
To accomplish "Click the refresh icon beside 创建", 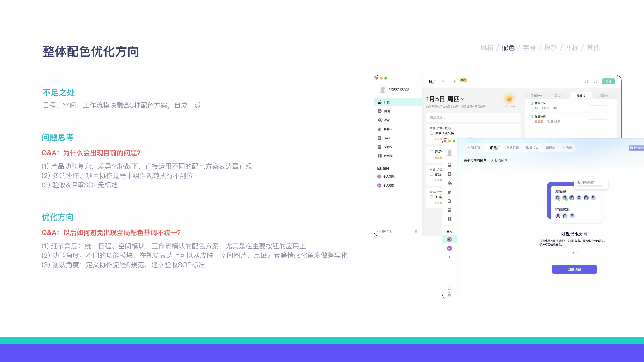I will coord(596,81).
